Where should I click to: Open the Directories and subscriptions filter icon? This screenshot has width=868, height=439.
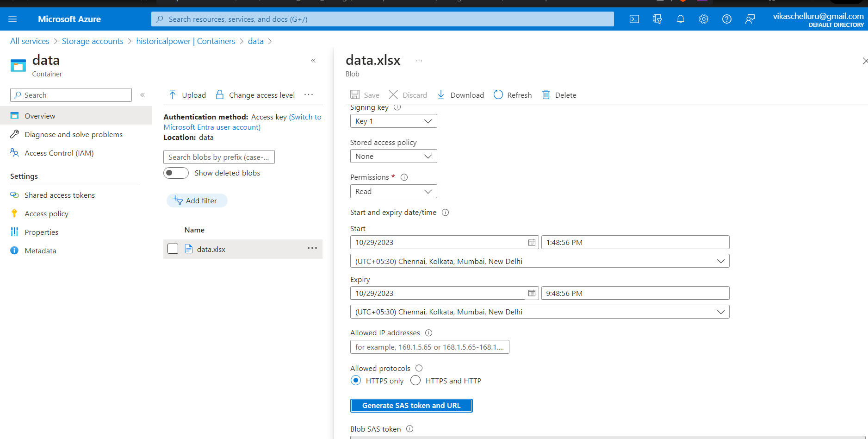657,19
